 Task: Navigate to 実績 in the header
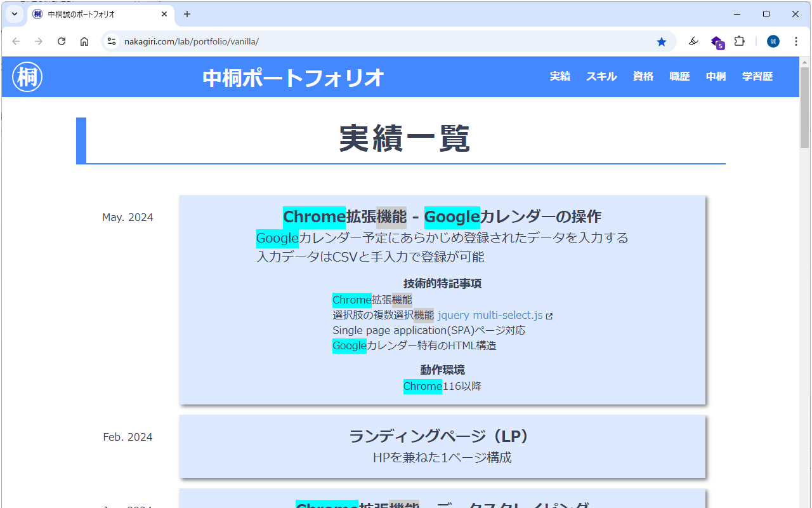[x=560, y=76]
